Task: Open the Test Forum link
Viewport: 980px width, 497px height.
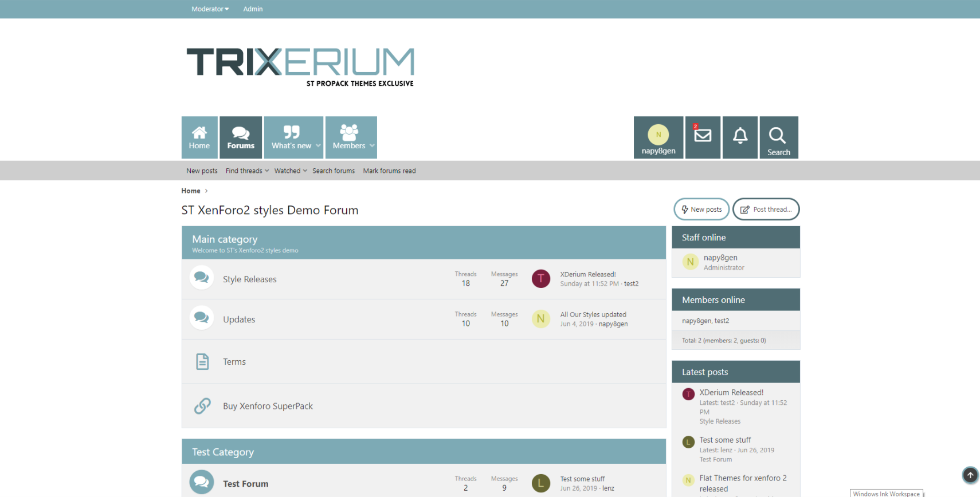Action: [246, 484]
